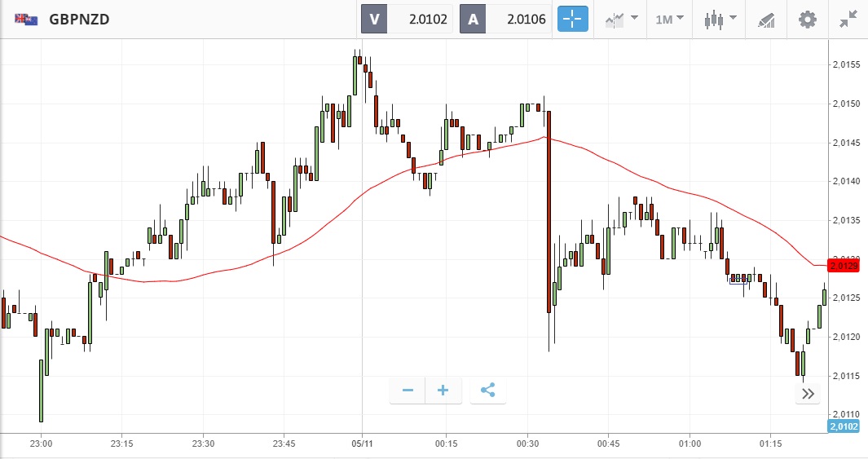Collapse the chart with shrink arrows icon
868x459 pixels.
click(848, 19)
